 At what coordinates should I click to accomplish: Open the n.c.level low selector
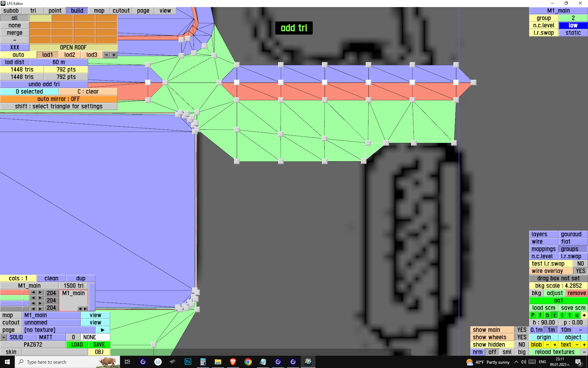click(x=573, y=25)
